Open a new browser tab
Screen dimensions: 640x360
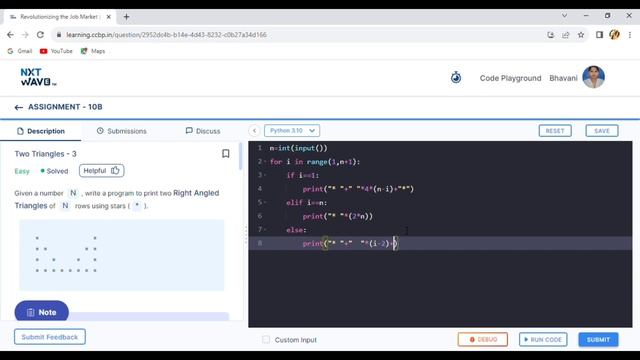coord(127,17)
